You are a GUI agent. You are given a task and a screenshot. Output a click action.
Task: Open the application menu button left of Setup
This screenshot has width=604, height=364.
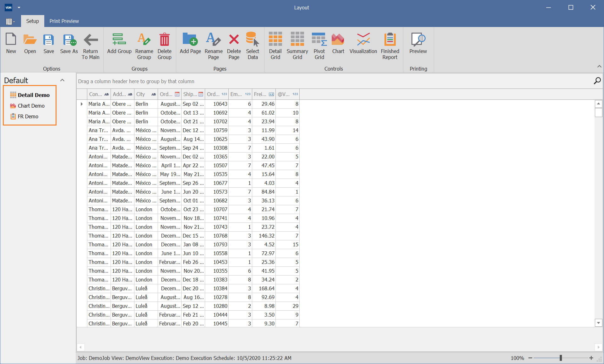10,21
